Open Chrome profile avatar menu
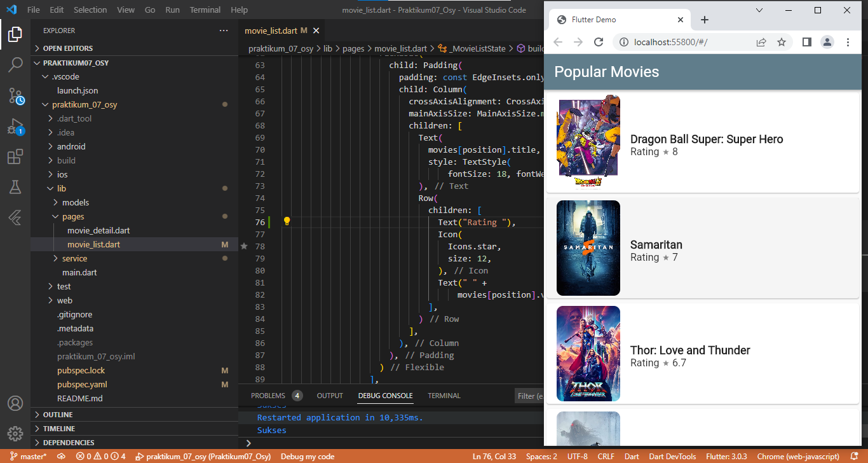Screen dimensions: 868x463 click(x=827, y=42)
